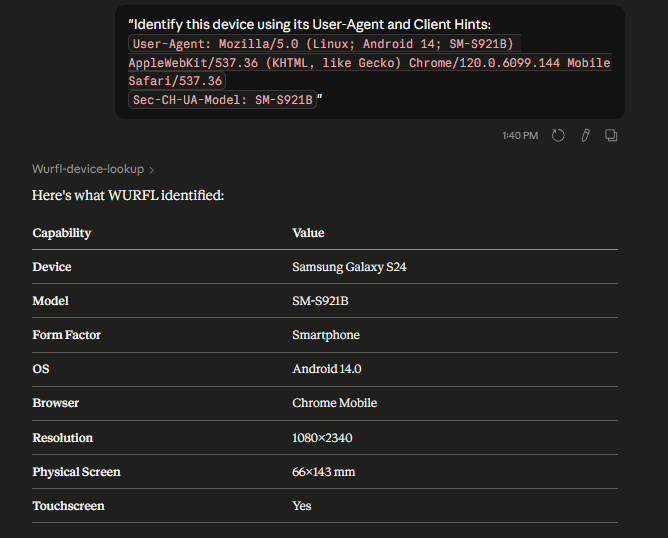668x538 pixels.
Task: Click the 'Device' row label
Action: [x=52, y=267]
